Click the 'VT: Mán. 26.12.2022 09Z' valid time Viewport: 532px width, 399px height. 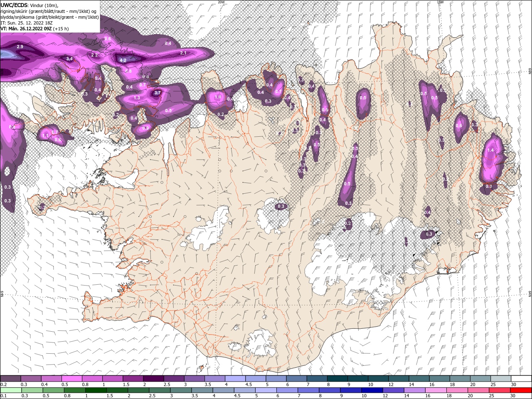pyautogui.click(x=26, y=29)
